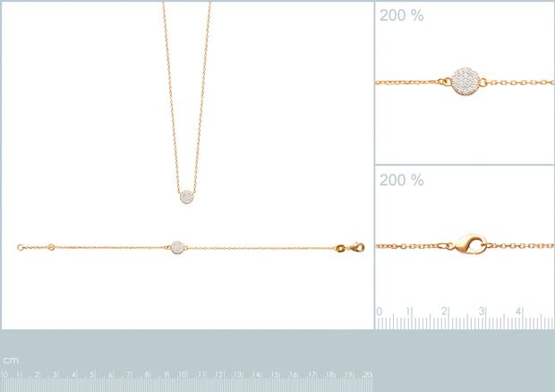Click the 4 mark on the small ruler

point(518,311)
